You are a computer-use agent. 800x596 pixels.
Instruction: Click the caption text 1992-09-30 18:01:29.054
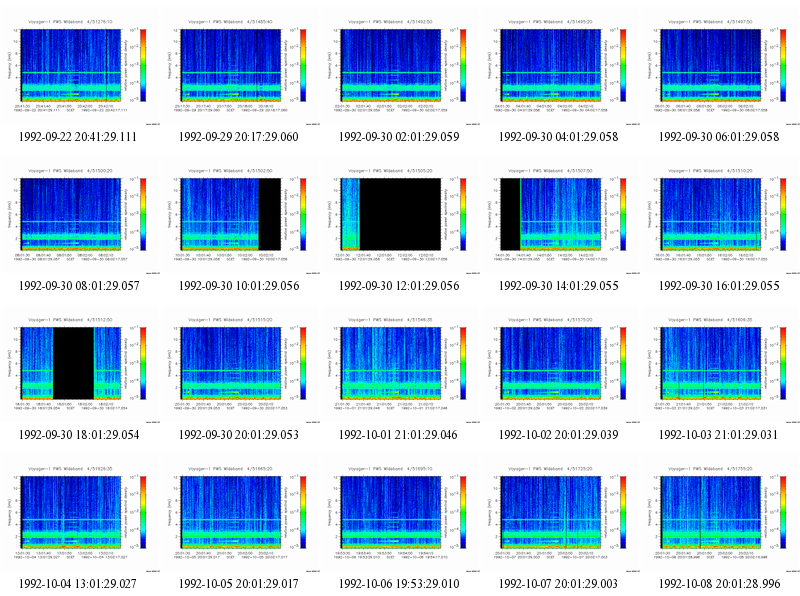coord(79,435)
